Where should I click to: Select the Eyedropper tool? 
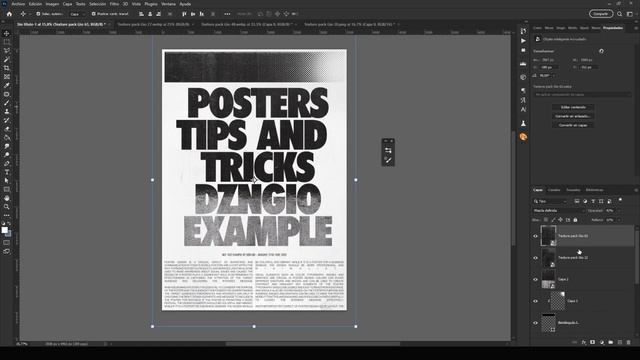click(x=7, y=85)
